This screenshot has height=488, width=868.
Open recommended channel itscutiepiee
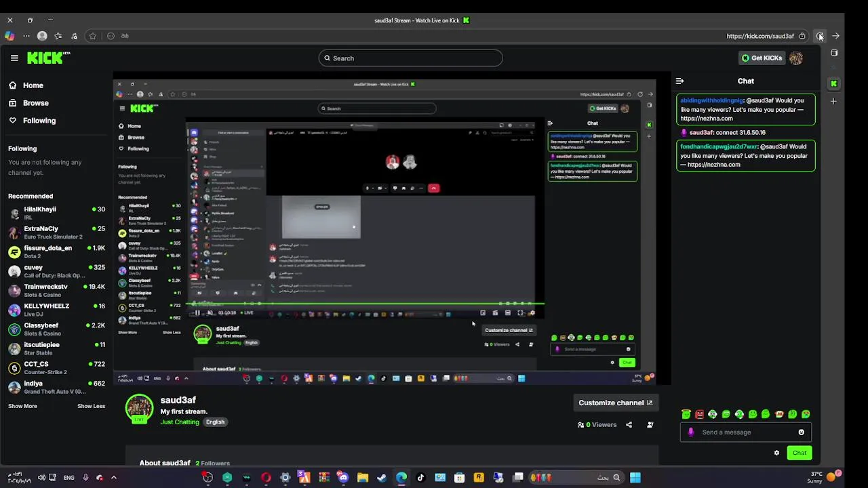56,348
